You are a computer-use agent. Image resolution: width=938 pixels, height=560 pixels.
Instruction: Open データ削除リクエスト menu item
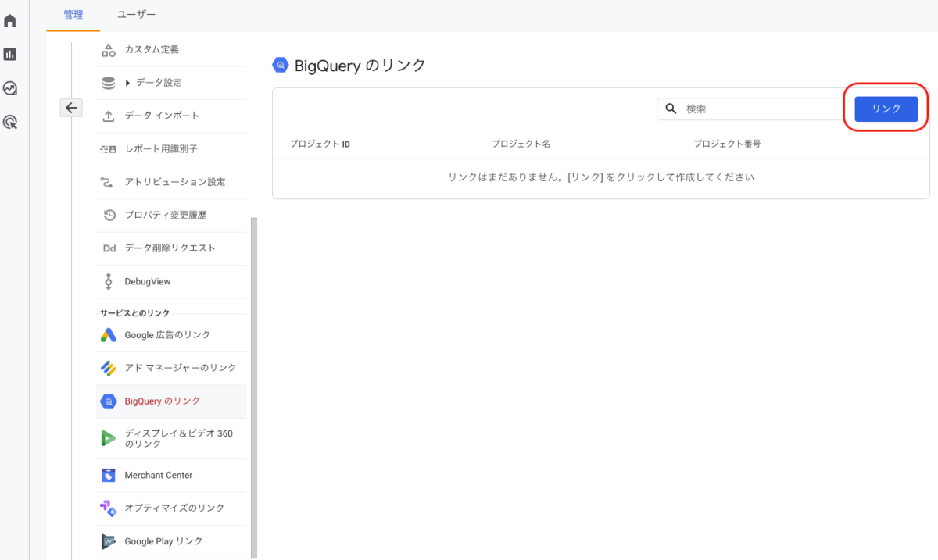point(171,248)
